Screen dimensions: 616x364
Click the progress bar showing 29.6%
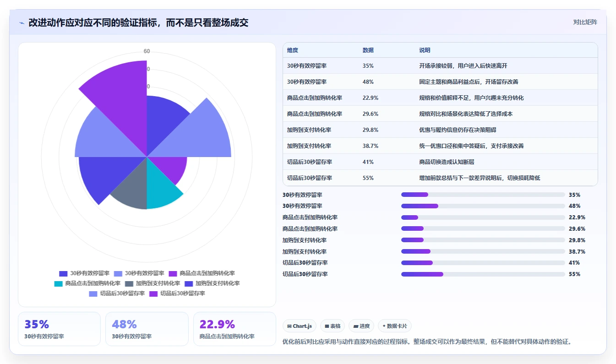click(483, 228)
